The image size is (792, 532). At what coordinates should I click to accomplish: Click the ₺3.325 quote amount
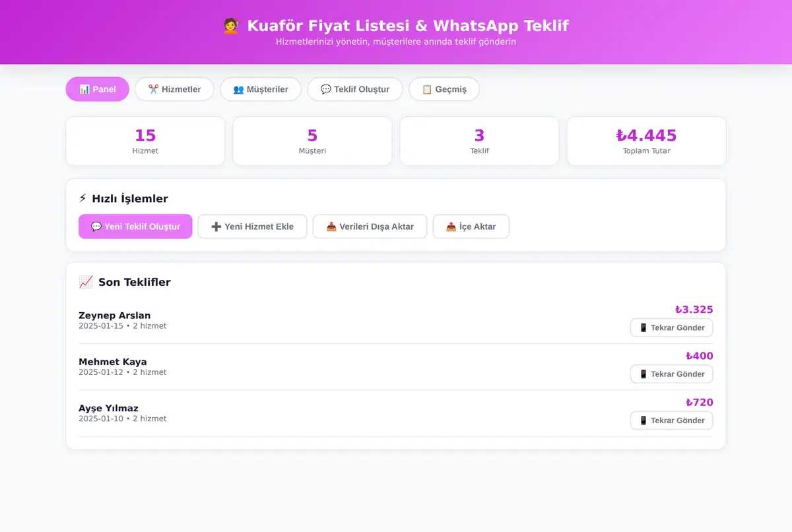tap(694, 310)
